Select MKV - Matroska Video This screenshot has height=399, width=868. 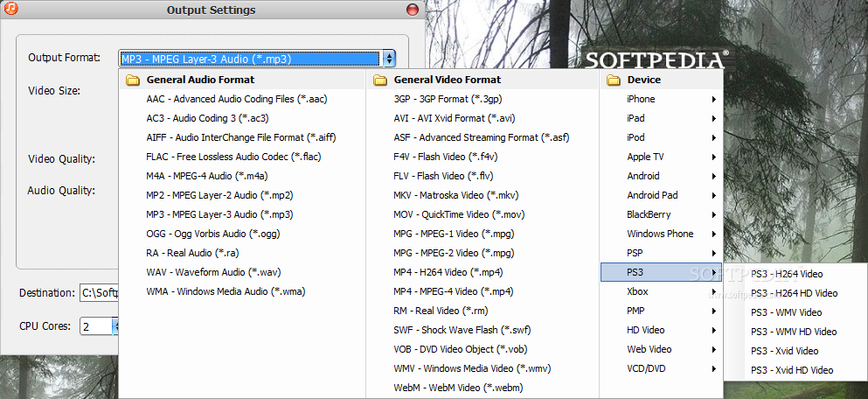(x=455, y=195)
